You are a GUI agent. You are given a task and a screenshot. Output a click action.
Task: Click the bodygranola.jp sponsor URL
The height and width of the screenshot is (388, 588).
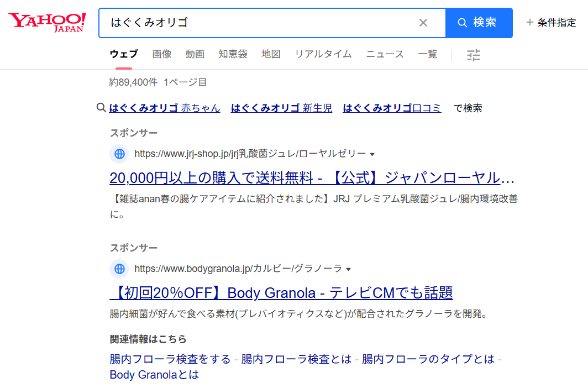tap(238, 269)
